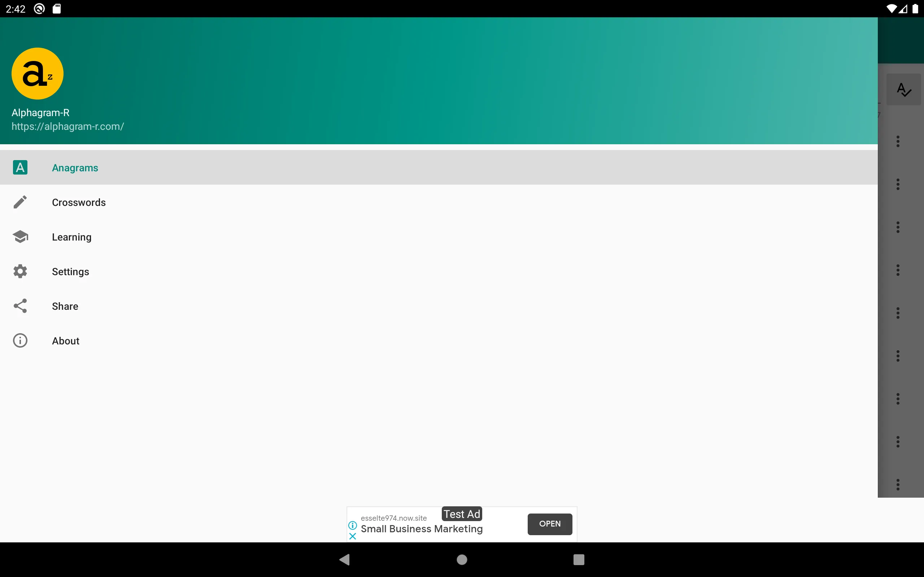This screenshot has width=924, height=577.
Task: Select the Crosswords menu item
Action: (x=78, y=202)
